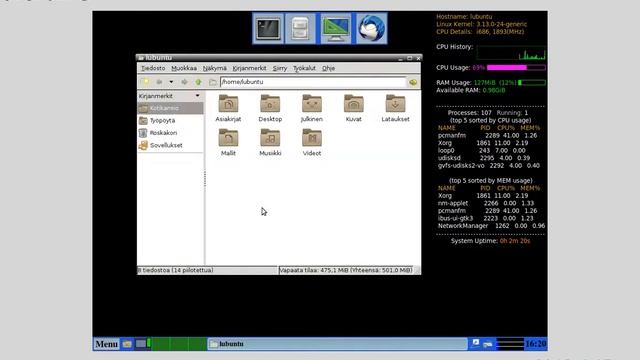Click the green RAM Usage bar
Image resolution: width=640 pixels, height=360 pixels.
[532, 82]
